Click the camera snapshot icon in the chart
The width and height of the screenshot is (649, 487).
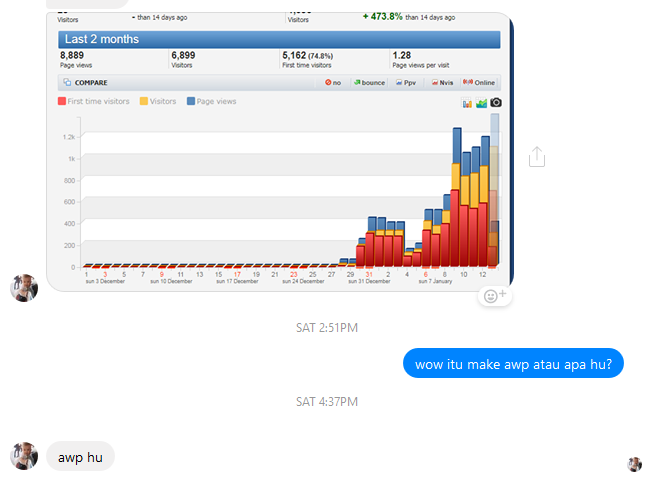tap(496, 102)
